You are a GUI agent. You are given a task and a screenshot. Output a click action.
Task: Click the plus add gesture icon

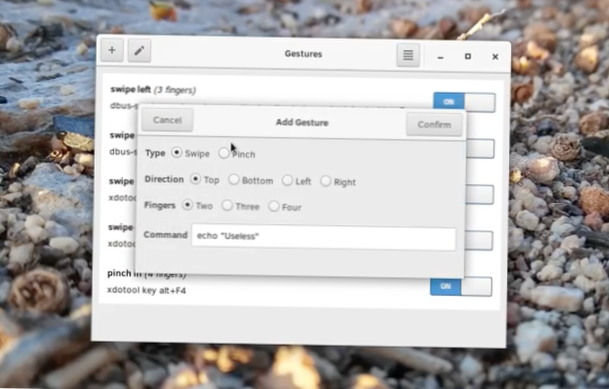[x=112, y=50]
